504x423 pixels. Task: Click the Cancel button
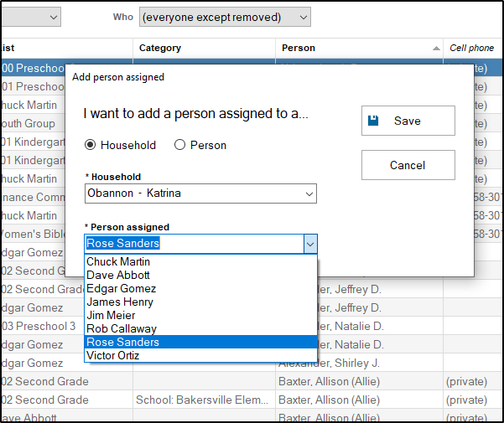[x=408, y=165]
